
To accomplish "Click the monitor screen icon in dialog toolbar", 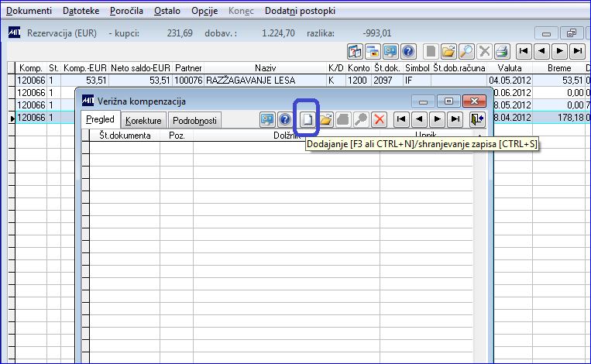I will point(267,120).
